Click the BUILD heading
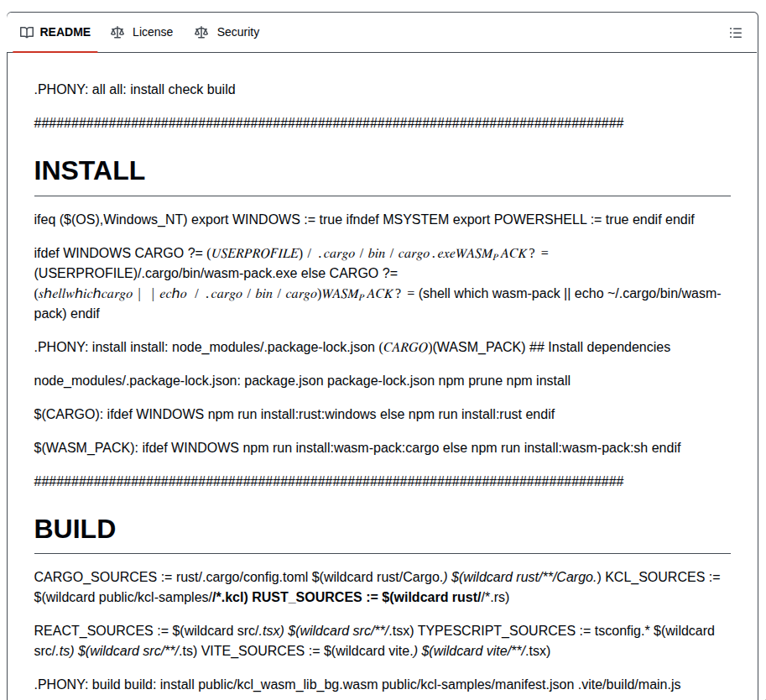 [x=75, y=530]
